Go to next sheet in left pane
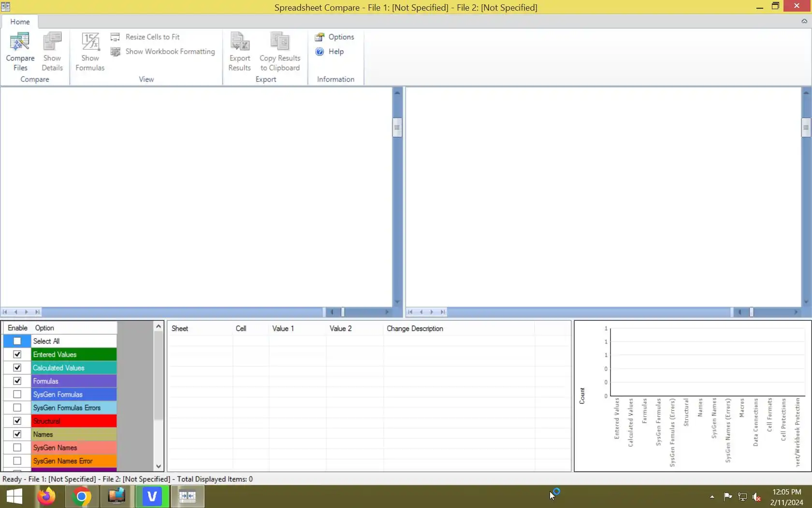This screenshot has height=508, width=812. pos(26,312)
